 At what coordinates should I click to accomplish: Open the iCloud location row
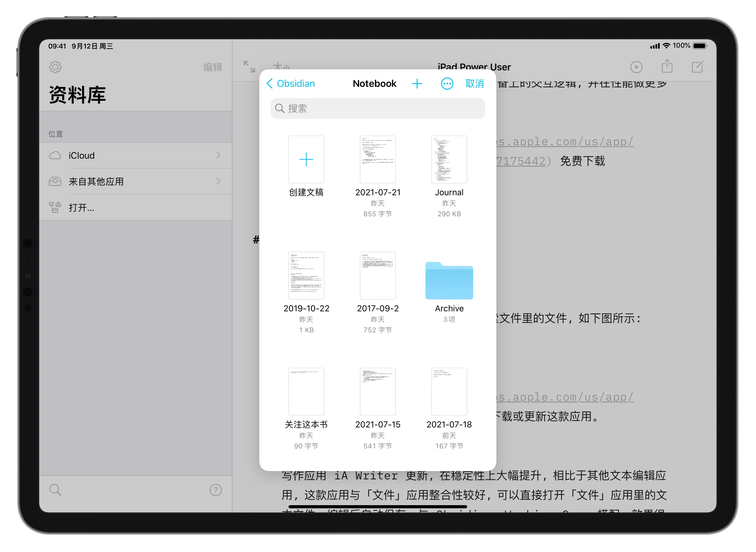pyautogui.click(x=136, y=155)
